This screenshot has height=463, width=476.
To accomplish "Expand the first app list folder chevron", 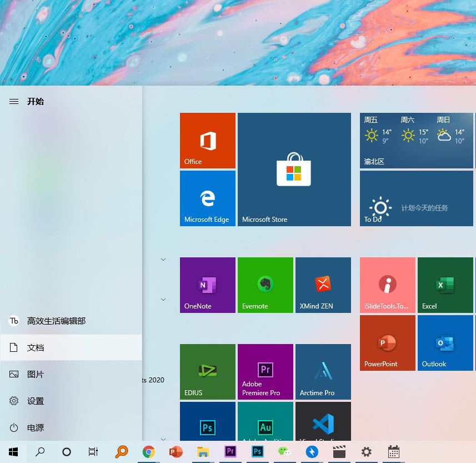I will [x=163, y=260].
